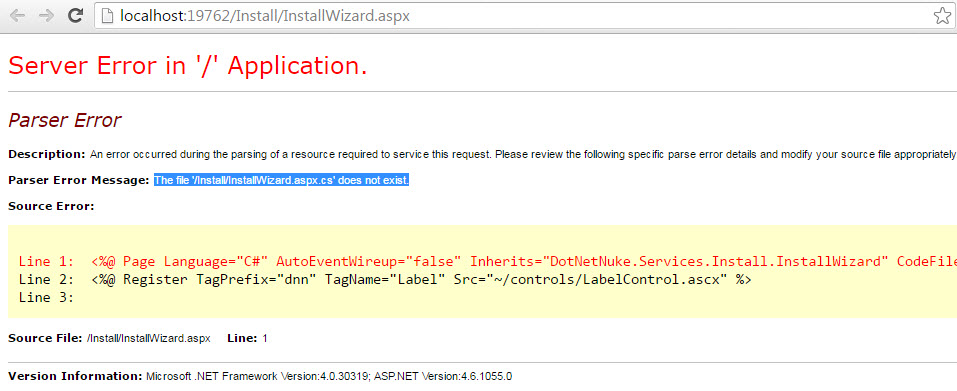Click the 'Source Error:' label
The image size is (957, 391).
coord(51,206)
